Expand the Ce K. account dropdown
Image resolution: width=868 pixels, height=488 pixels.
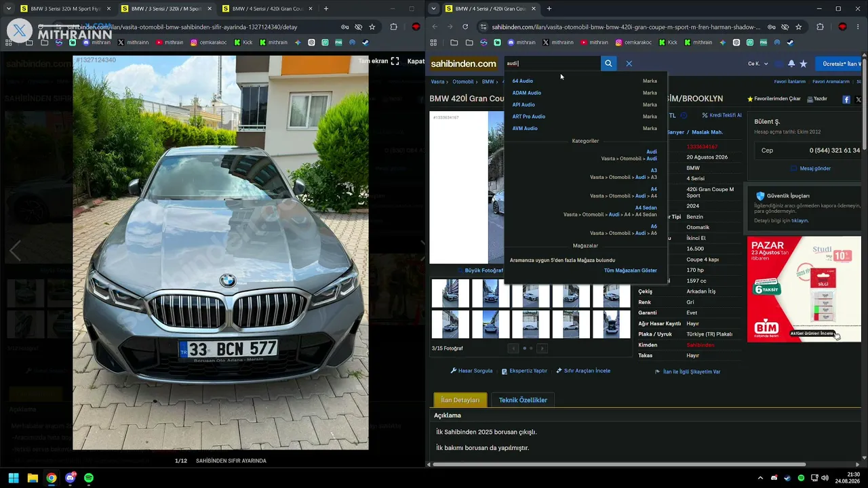tap(758, 64)
